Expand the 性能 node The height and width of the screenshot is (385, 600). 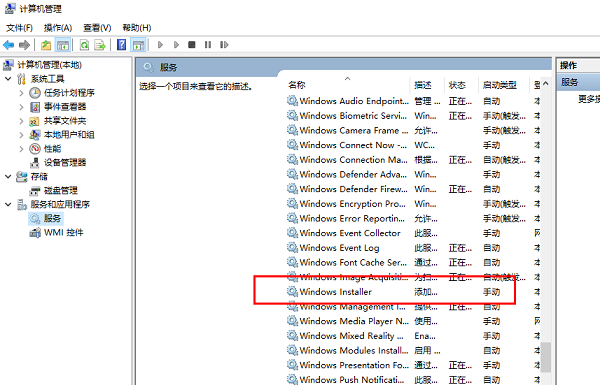tap(21, 148)
